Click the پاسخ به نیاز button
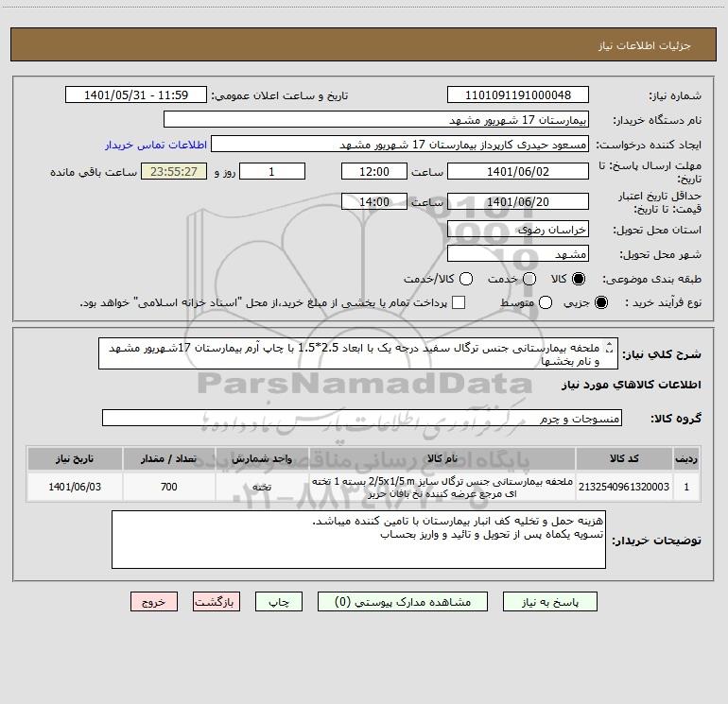Screen dimensions: 728x704 pyautogui.click(x=549, y=601)
